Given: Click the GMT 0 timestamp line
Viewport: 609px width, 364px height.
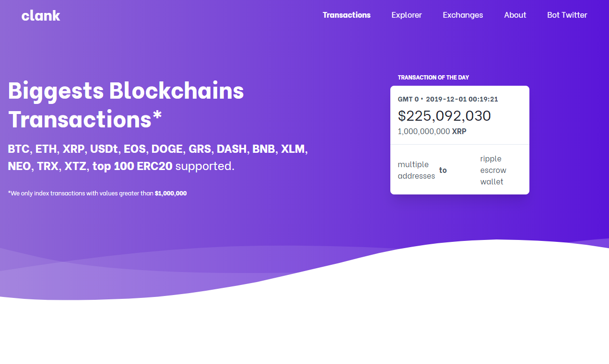Looking at the screenshot, I should 447,99.
